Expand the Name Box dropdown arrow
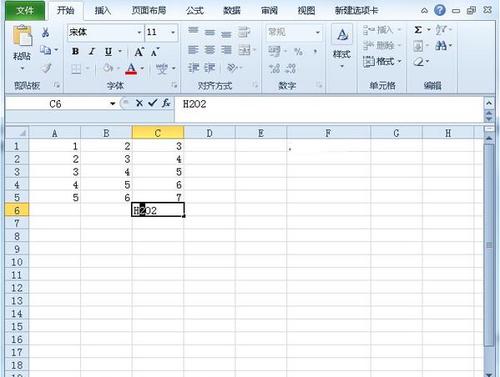Viewport: 500px width, 377px height. [113, 104]
